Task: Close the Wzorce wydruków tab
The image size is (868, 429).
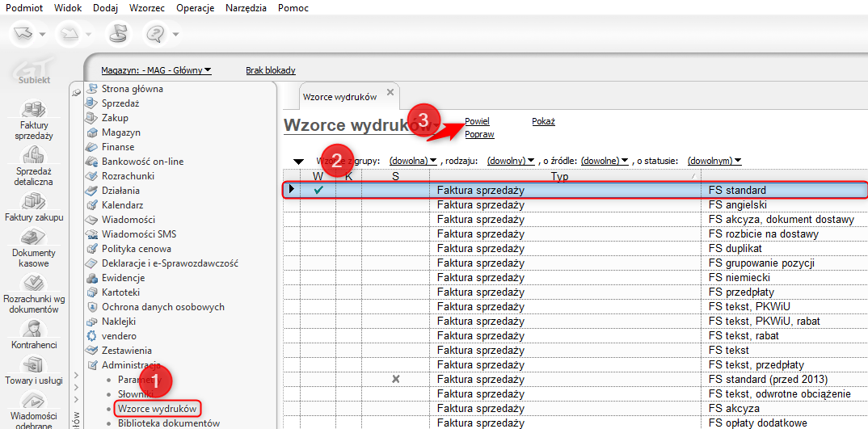Action: [x=390, y=92]
